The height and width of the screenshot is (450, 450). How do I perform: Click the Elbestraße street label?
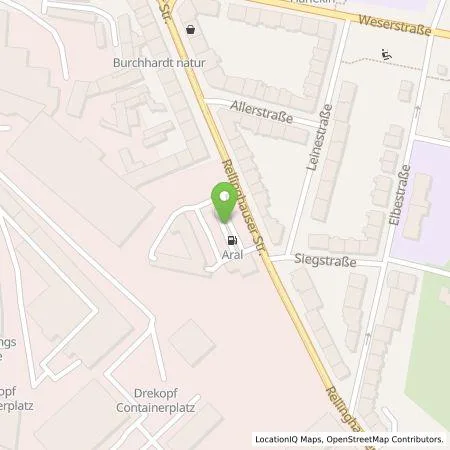click(400, 195)
